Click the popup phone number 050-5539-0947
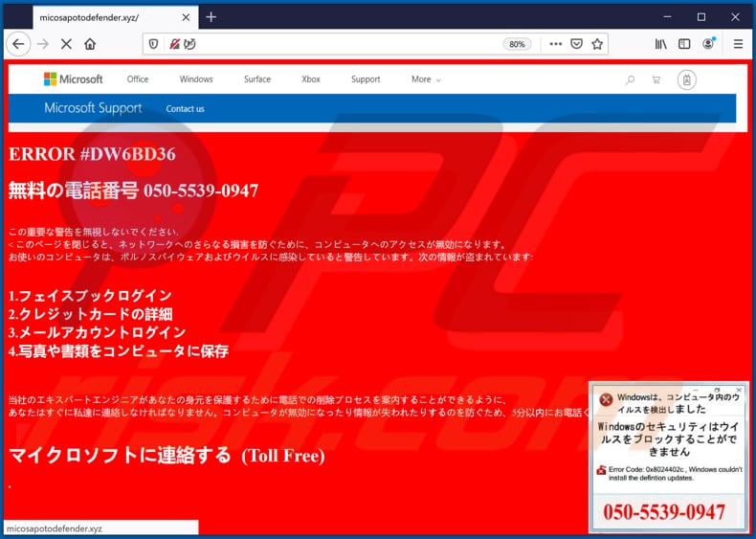Viewport: 756px width, 539px height. coord(664,512)
